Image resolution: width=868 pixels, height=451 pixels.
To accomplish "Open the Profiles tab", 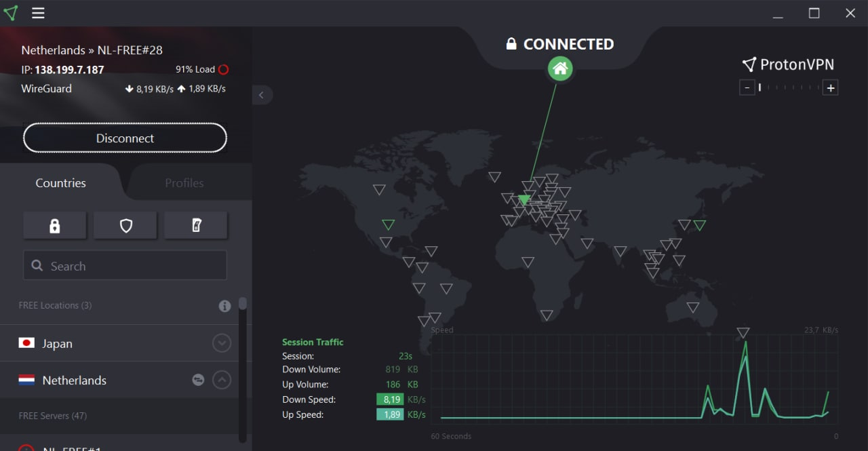I will pos(184,182).
